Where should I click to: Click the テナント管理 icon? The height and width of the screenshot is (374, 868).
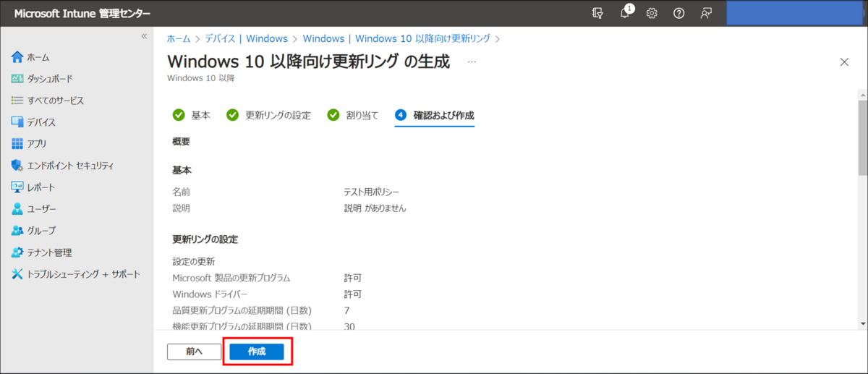coord(17,252)
